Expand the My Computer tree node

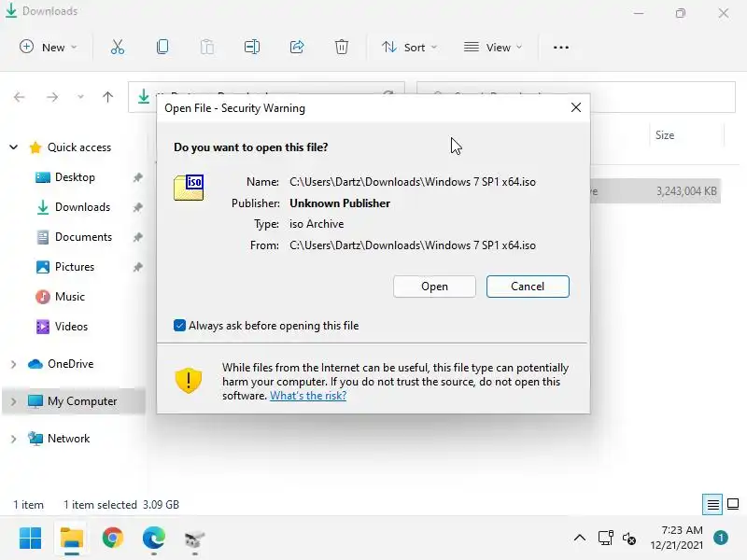[14, 401]
